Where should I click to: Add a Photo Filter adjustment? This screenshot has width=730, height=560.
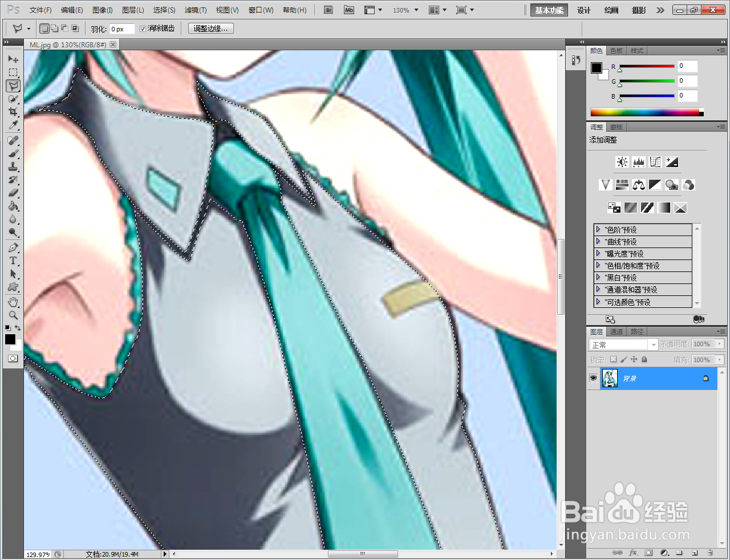pos(672,185)
